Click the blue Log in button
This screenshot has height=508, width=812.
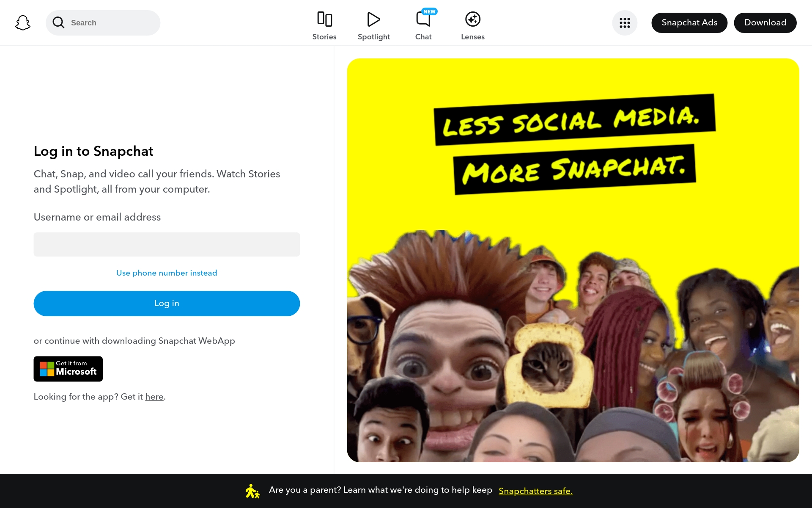[167, 303]
